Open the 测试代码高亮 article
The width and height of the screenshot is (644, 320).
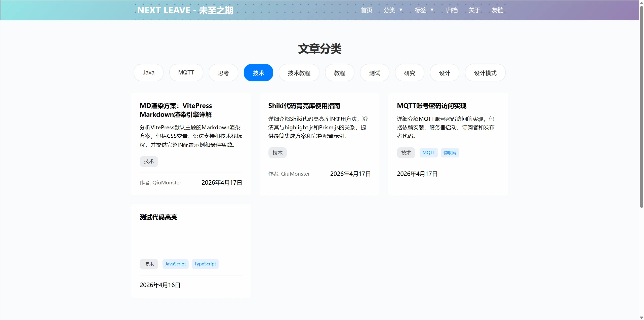pos(158,217)
